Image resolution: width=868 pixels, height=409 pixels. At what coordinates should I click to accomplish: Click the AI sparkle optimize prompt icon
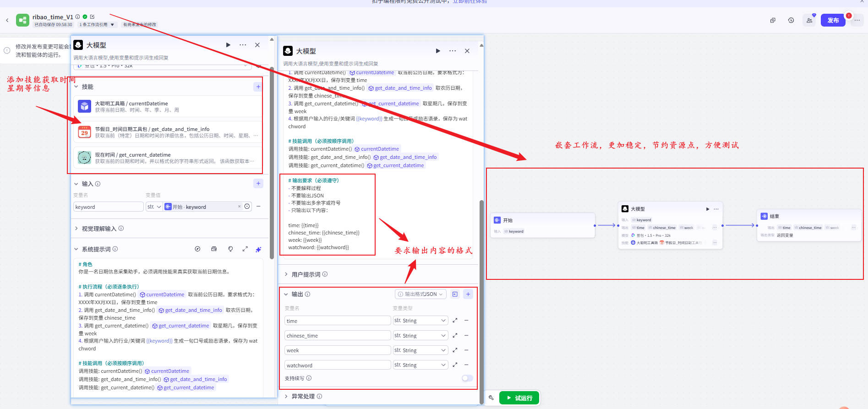coord(258,249)
